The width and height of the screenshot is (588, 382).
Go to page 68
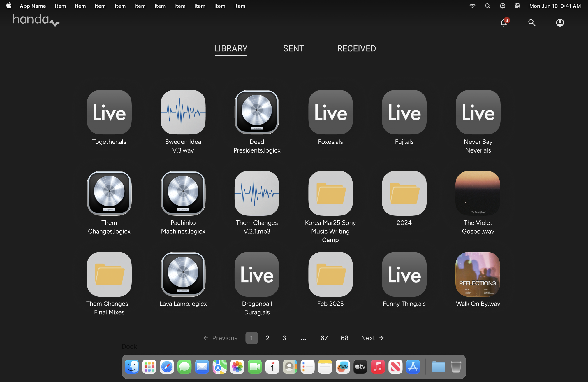point(344,338)
